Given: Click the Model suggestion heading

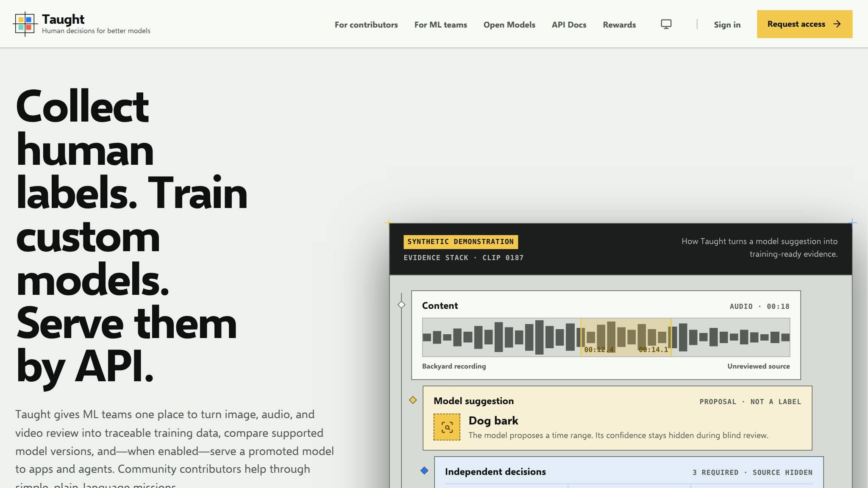Looking at the screenshot, I should click(x=473, y=401).
